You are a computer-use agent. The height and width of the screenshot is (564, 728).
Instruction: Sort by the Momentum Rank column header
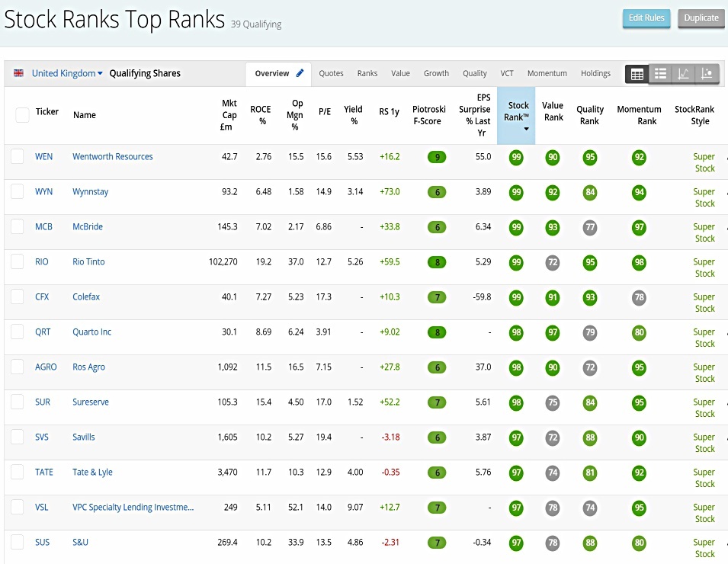640,115
